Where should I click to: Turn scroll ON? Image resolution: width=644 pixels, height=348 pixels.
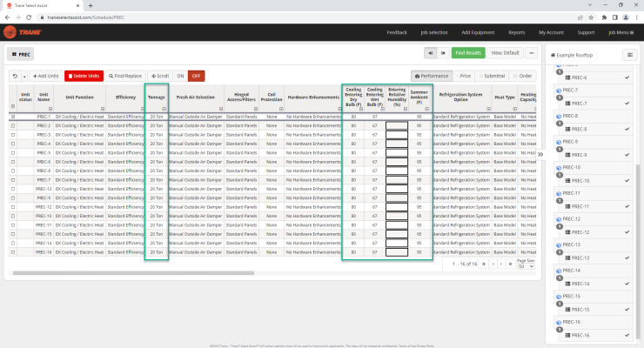coord(180,76)
